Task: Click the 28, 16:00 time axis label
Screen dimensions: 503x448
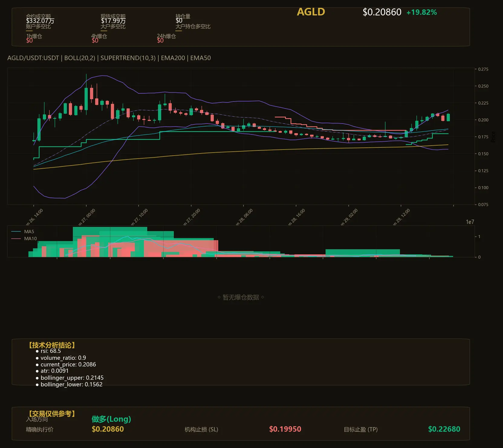Action: [x=297, y=217]
